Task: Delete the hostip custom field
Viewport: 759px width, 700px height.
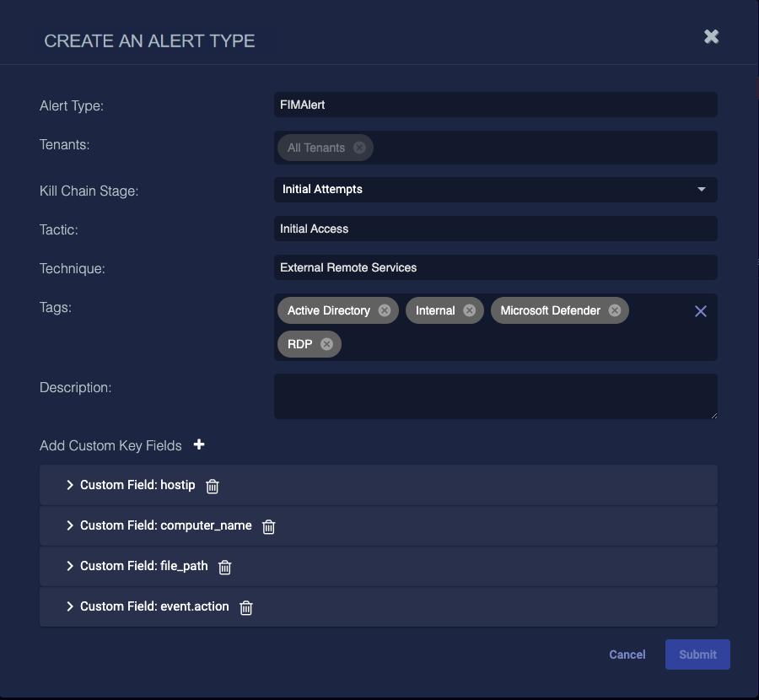Action: tap(213, 486)
